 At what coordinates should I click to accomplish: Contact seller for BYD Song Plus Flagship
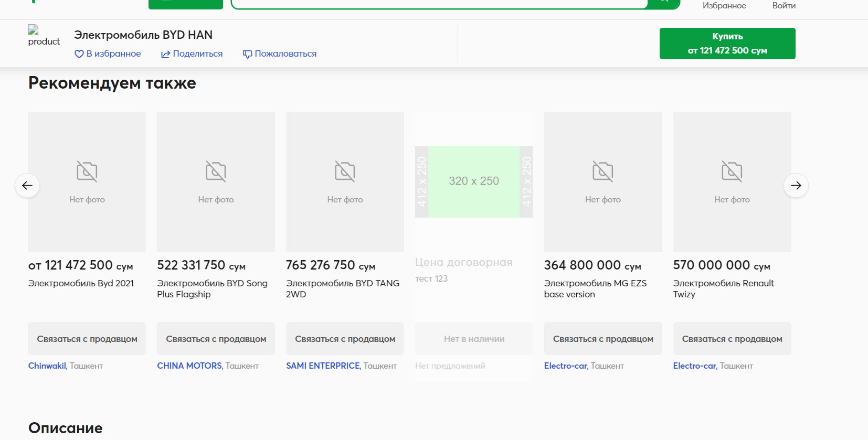click(216, 339)
